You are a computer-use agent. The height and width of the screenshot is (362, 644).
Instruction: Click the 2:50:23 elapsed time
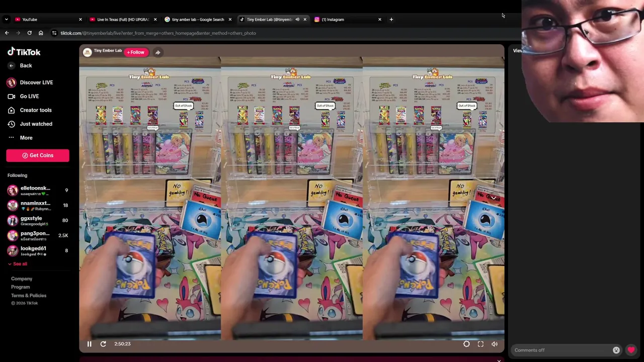pos(122,344)
